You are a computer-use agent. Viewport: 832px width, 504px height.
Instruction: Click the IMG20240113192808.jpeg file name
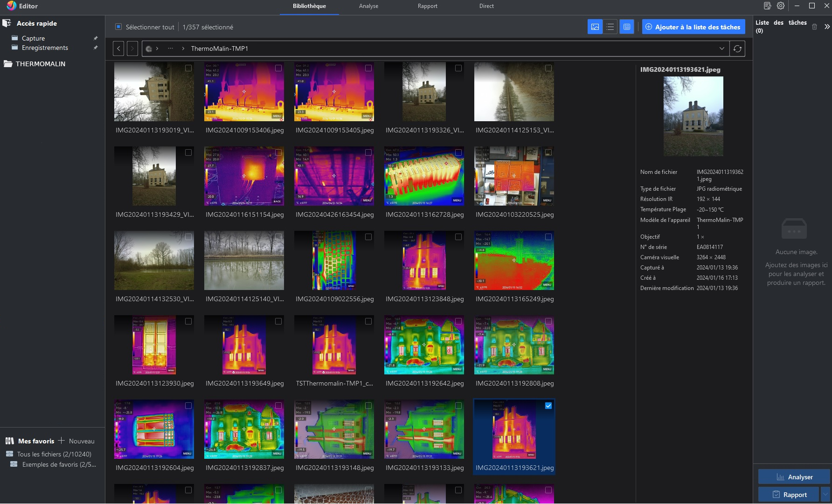(x=514, y=383)
